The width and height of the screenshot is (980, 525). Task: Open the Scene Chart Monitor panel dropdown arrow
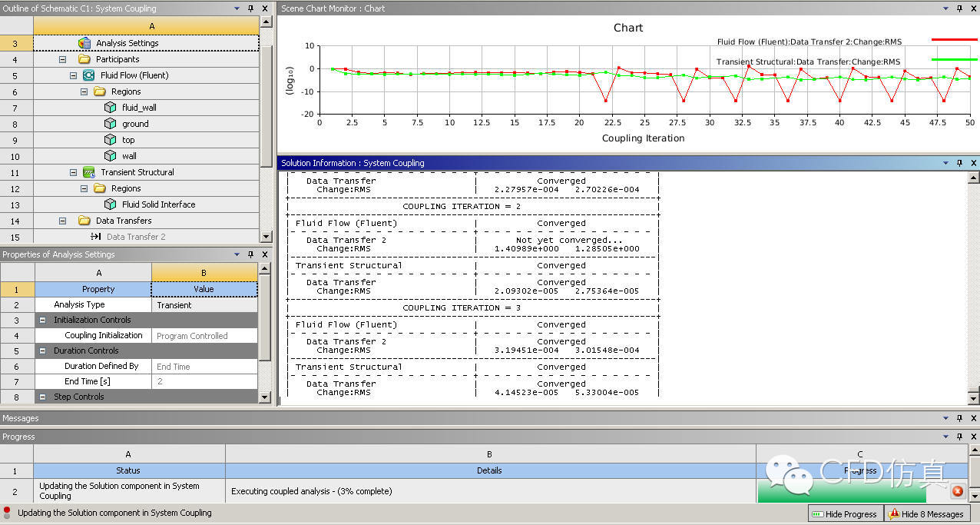945,8
